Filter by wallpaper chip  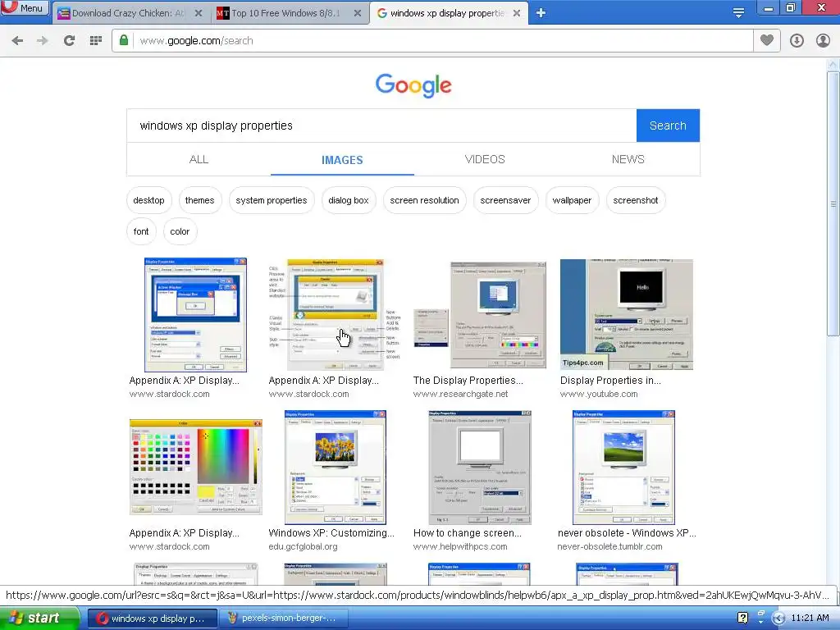click(572, 200)
